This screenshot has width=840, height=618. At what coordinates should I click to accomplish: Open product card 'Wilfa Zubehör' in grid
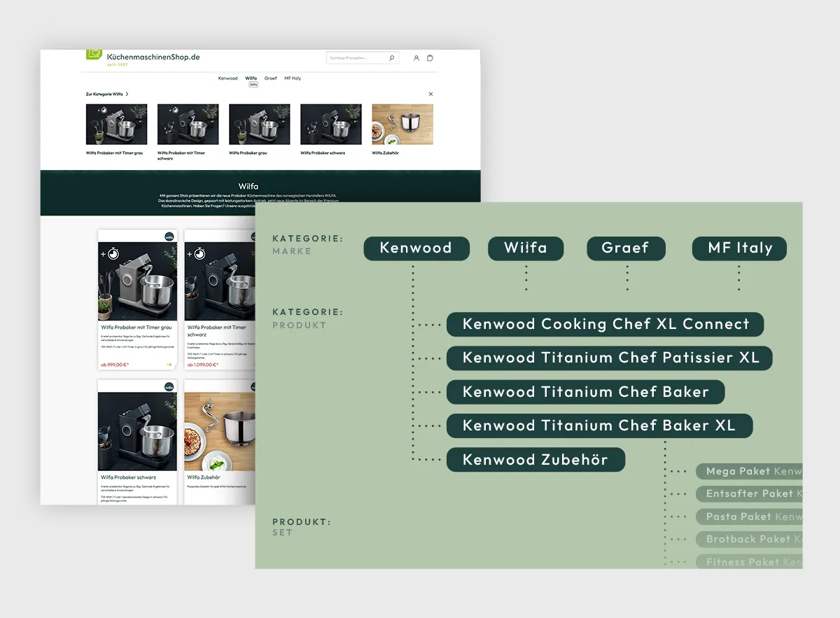pyautogui.click(x=218, y=442)
